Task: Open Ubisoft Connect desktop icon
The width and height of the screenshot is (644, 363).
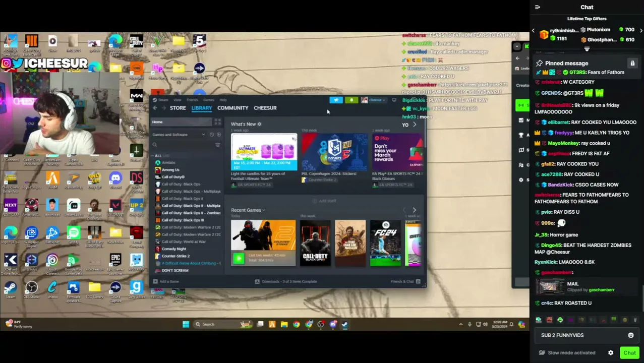Action: [x=52, y=261]
